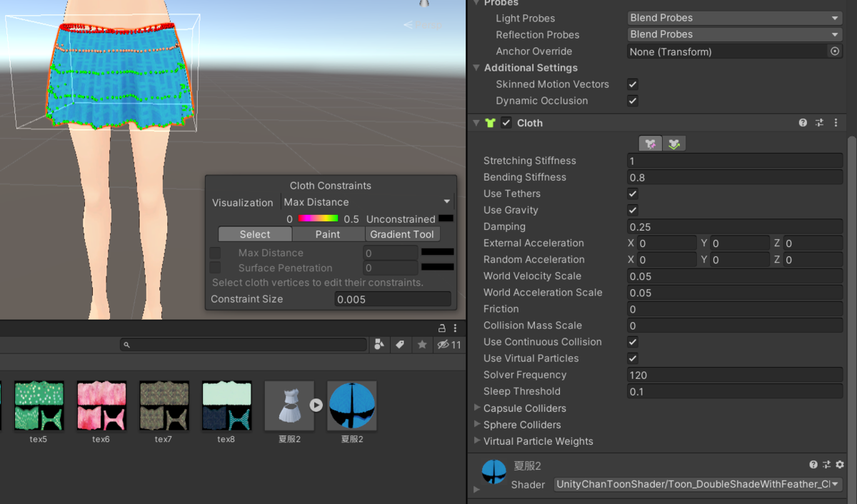Select the 夏服2 model asset thumbnail
Screen dimensions: 857x504
coord(289,405)
